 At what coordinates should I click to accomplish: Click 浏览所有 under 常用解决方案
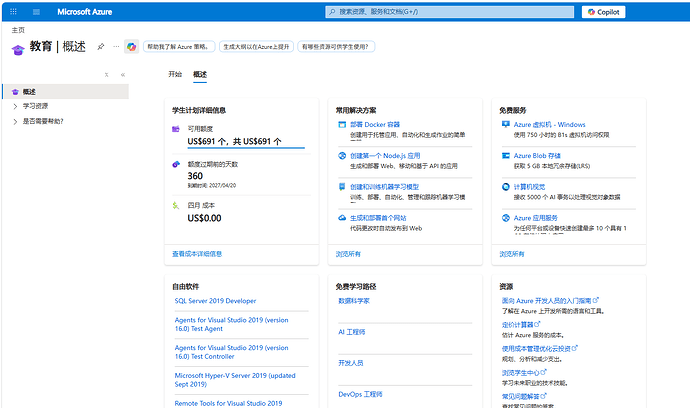[x=348, y=254]
